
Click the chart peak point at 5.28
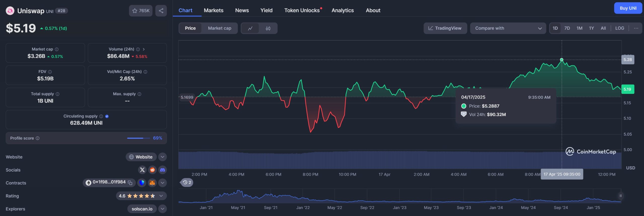(561, 60)
